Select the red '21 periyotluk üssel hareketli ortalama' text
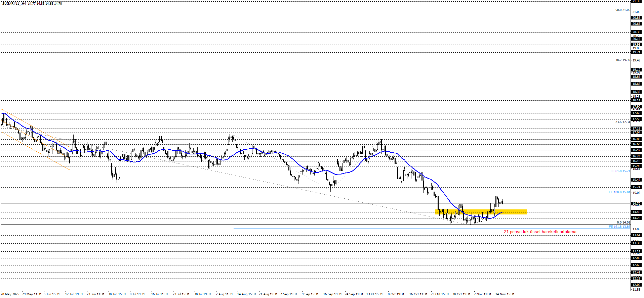The width and height of the screenshot is (644, 298). 540,232
